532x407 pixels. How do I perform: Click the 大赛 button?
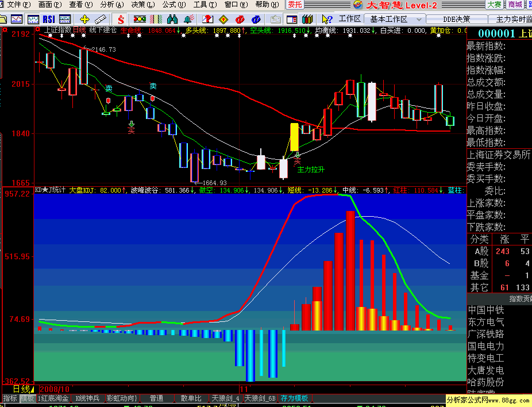pyautogui.click(x=494, y=5)
